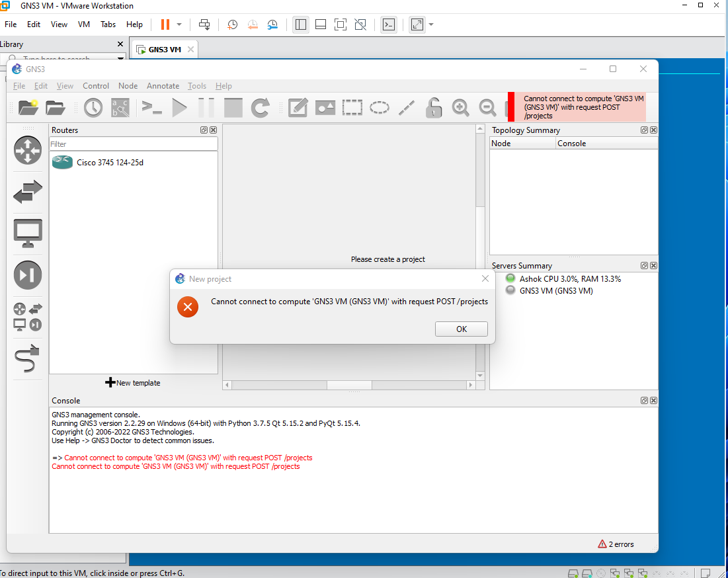The width and height of the screenshot is (728, 578).
Task: Stop all nodes using the square icon
Action: (x=233, y=107)
